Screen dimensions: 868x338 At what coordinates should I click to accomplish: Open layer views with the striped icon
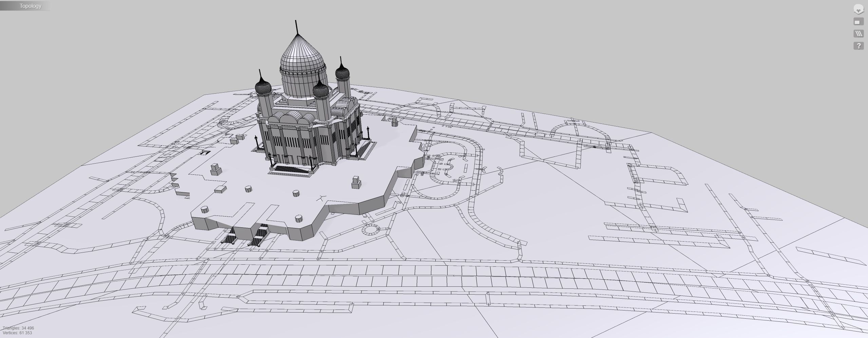coord(858,34)
